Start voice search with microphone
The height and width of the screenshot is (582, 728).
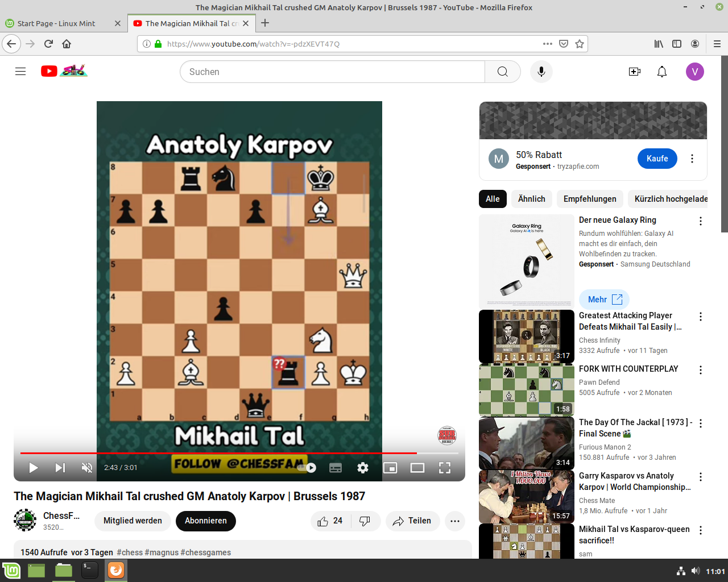[541, 72]
